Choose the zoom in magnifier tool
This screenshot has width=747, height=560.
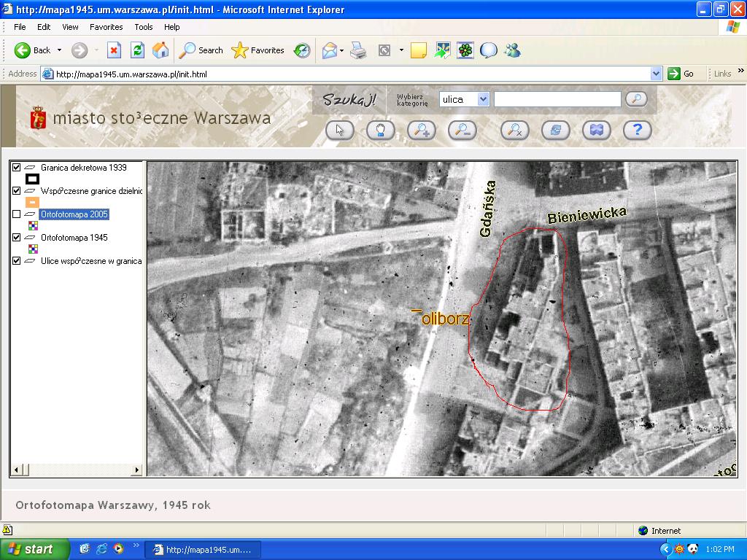(421, 130)
